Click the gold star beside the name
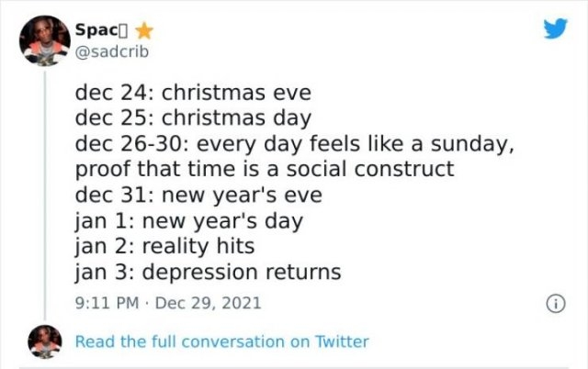Viewport: 588px width, 369px height. pos(143,30)
